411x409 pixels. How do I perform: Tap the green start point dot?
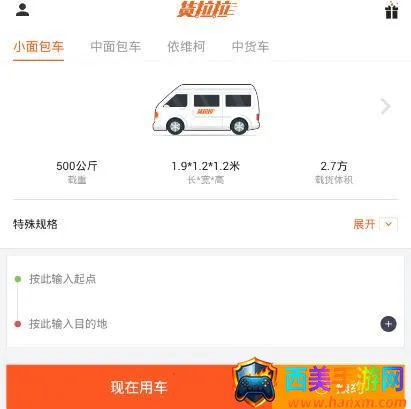click(18, 279)
